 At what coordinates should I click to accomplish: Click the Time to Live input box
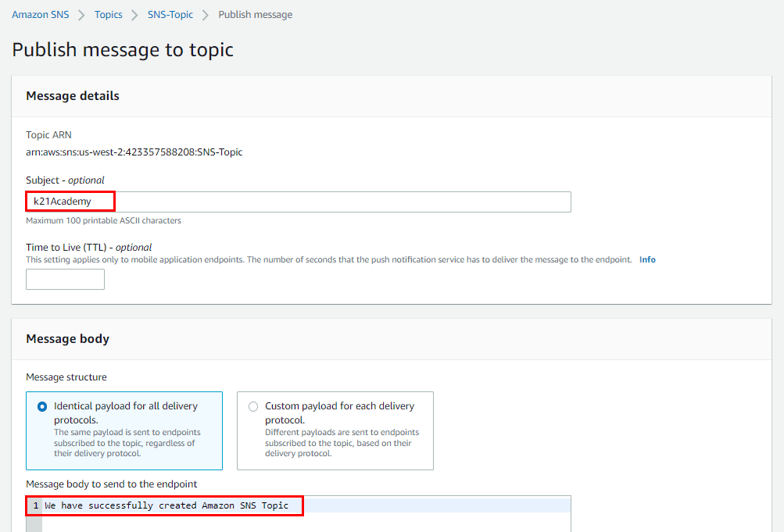click(65, 280)
